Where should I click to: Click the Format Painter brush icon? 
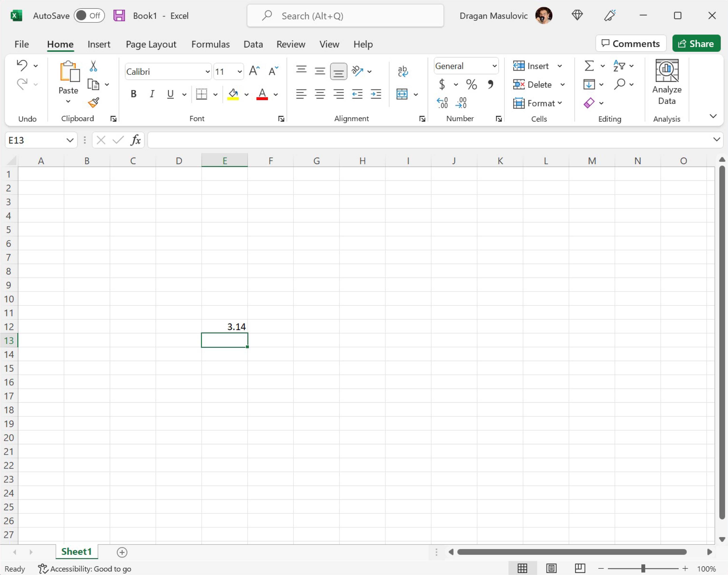[x=93, y=102]
